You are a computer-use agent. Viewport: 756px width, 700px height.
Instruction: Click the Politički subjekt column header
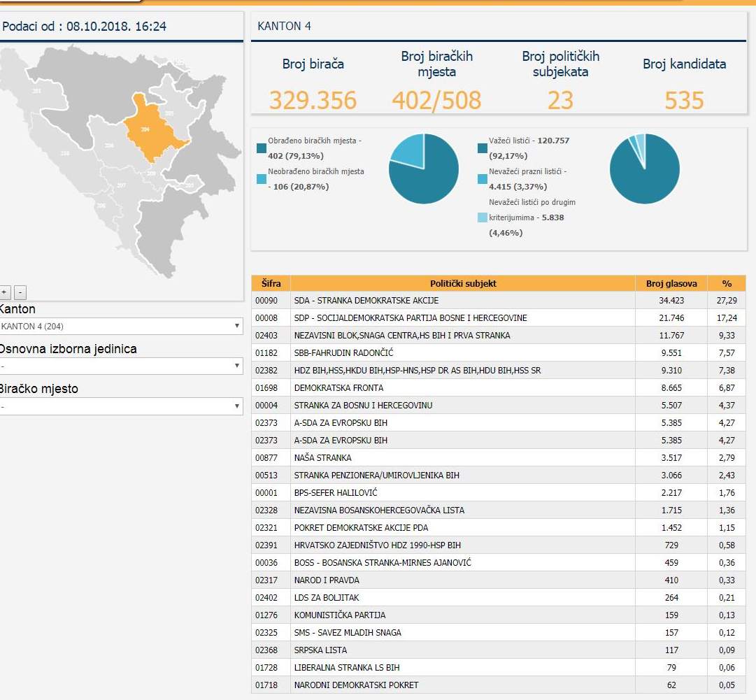tap(463, 283)
